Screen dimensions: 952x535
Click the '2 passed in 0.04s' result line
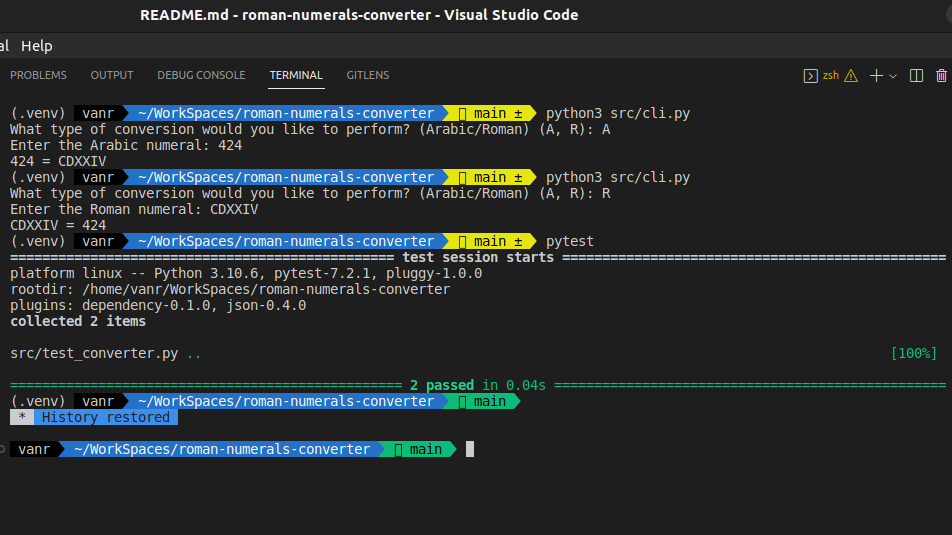pyautogui.click(x=478, y=385)
